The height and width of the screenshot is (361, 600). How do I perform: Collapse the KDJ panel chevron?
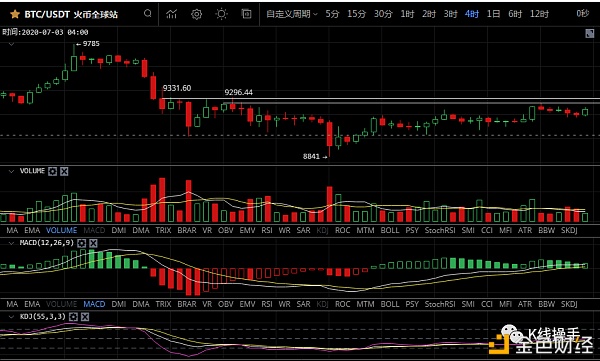[11, 317]
